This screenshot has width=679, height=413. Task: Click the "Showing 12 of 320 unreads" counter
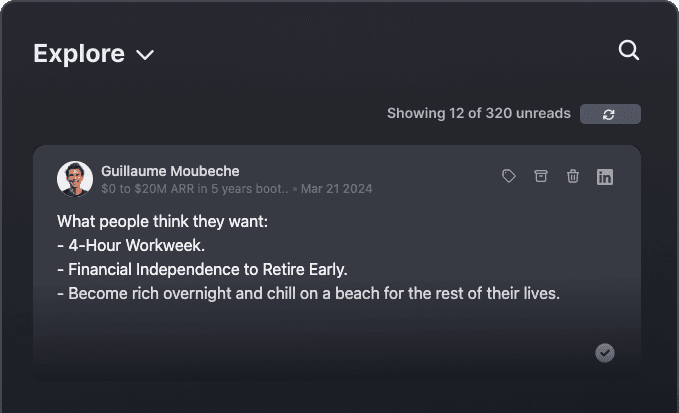478,114
